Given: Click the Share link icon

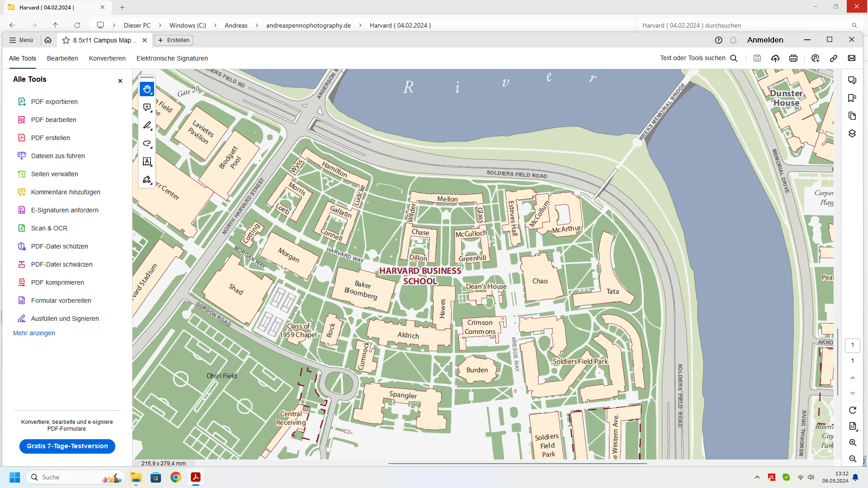Looking at the screenshot, I should pyautogui.click(x=834, y=58).
